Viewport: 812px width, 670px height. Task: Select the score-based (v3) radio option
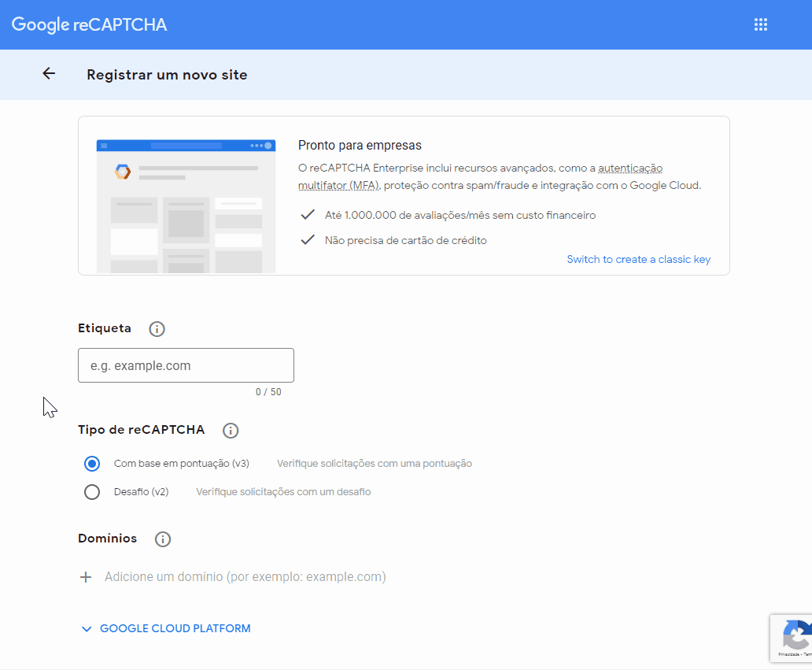(x=92, y=463)
